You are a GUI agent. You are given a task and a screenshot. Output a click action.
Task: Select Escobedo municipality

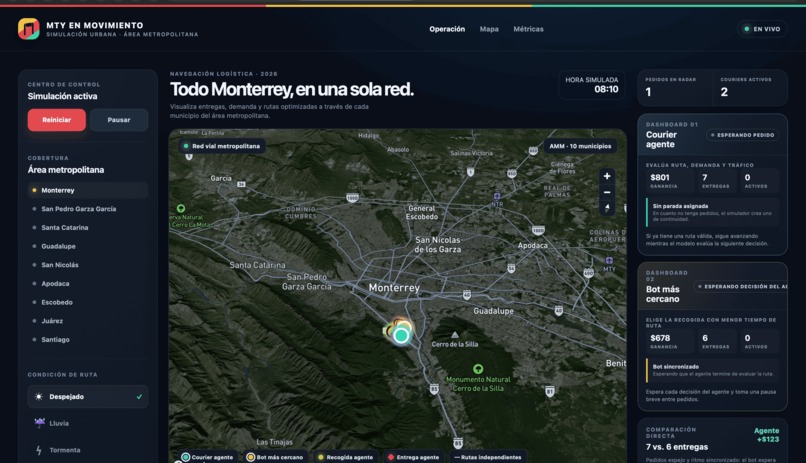(x=88, y=302)
